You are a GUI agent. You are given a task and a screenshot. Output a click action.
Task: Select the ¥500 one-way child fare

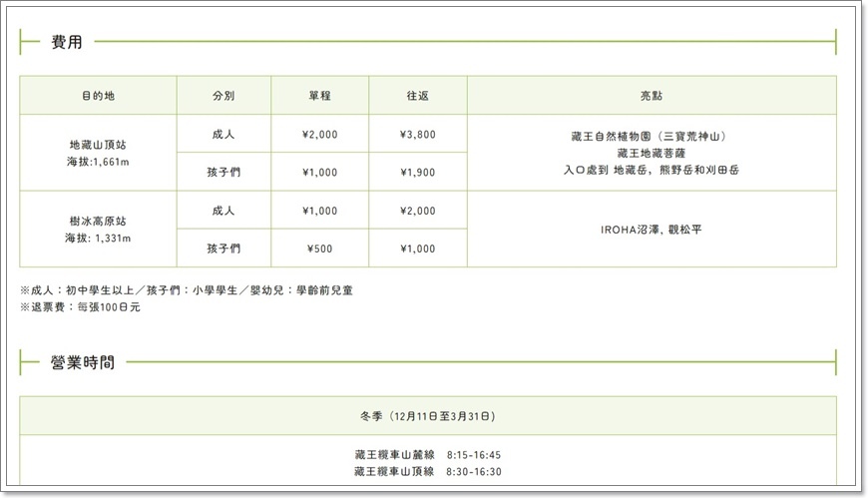(x=320, y=249)
